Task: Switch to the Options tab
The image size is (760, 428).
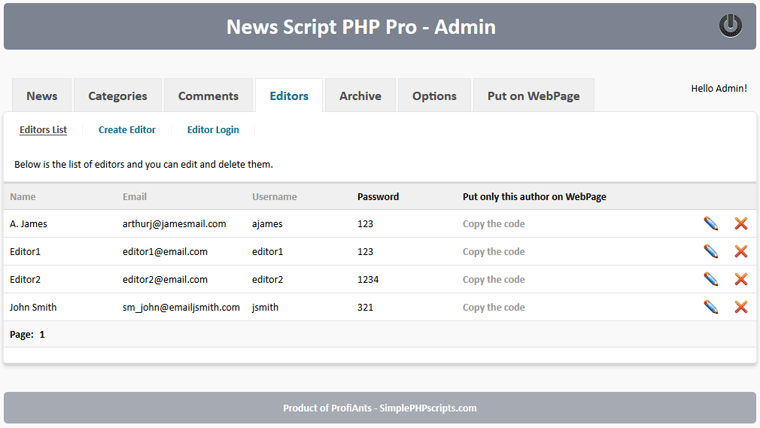Action: 434,95
